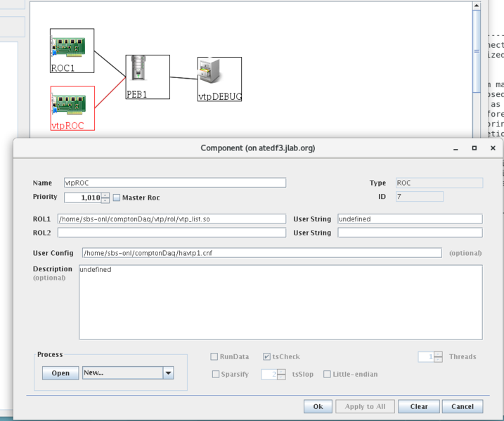The width and height of the screenshot is (504, 421).
Task: Click the Cancel button
Action: pos(463,406)
